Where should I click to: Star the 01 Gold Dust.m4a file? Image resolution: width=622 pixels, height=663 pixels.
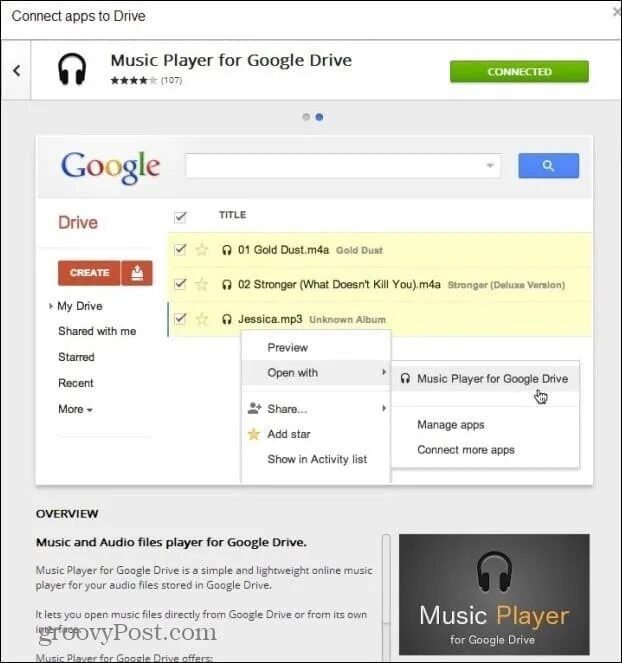click(x=202, y=250)
